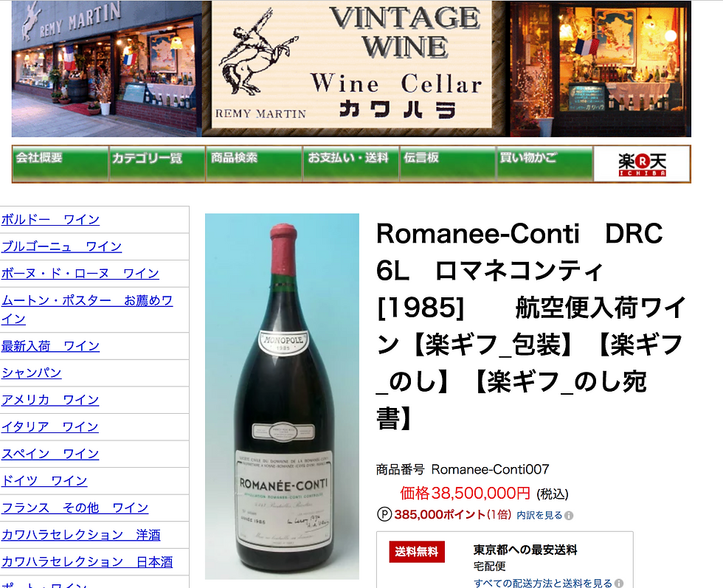
Task: Click the product number Romanee-Conti007
Action: pyautogui.click(x=491, y=469)
